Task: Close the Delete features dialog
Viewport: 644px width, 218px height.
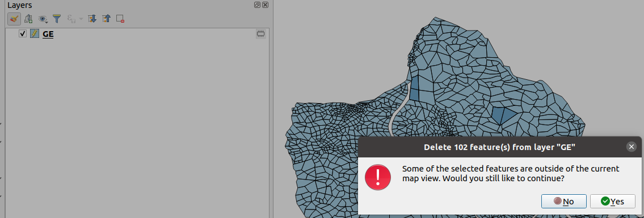Action: tap(632, 147)
